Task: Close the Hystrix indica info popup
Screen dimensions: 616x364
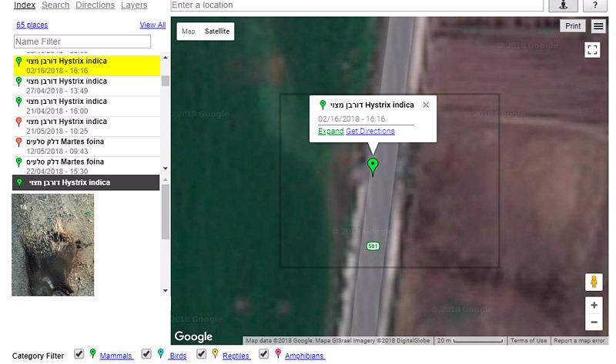Action: point(426,105)
